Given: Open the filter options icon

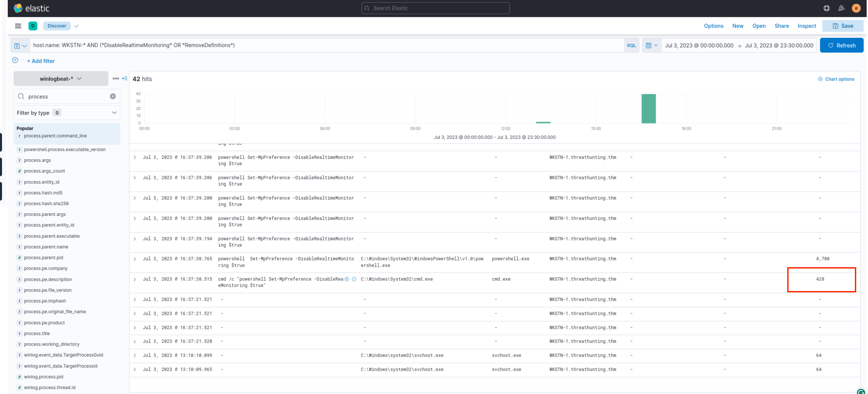Looking at the screenshot, I should pyautogui.click(x=15, y=60).
